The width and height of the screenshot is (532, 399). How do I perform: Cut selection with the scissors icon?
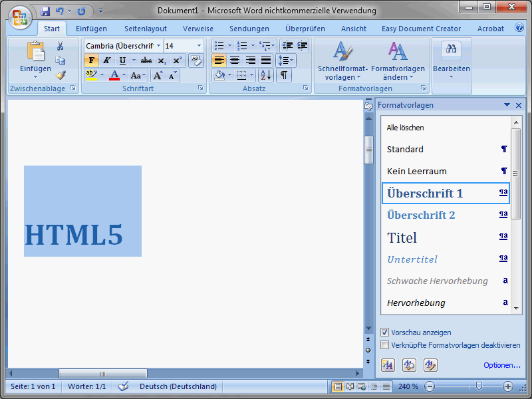[61, 46]
